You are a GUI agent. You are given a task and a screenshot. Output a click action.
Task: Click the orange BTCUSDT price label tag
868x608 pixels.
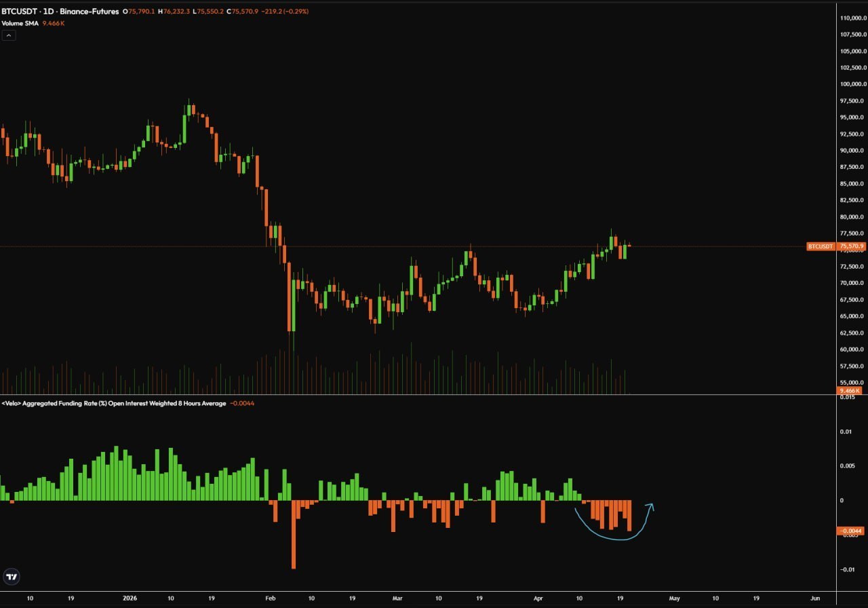point(821,246)
